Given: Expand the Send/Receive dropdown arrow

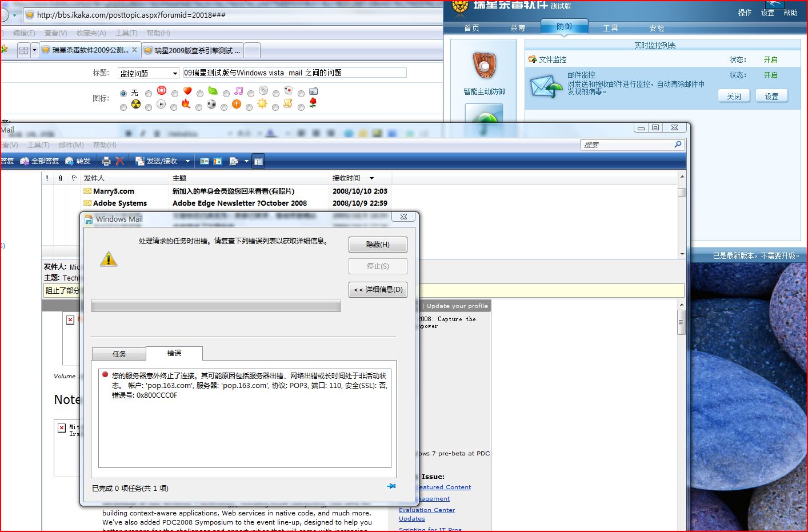Looking at the screenshot, I should pyautogui.click(x=187, y=161).
